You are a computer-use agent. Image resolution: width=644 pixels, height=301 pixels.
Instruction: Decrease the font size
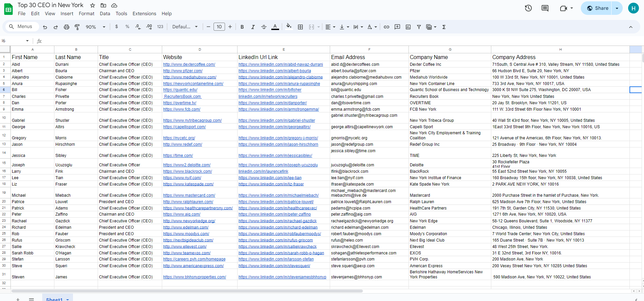pos(208,27)
